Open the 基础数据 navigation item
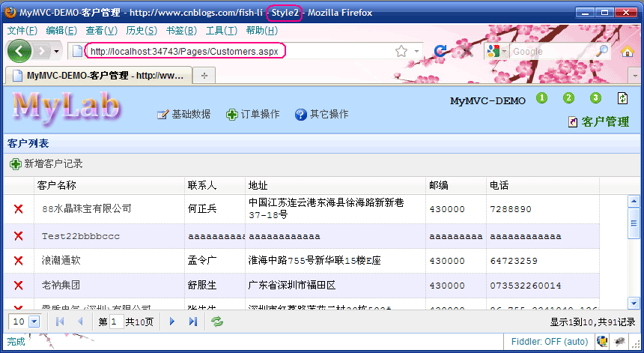The width and height of the screenshot is (644, 353). pyautogui.click(x=183, y=114)
